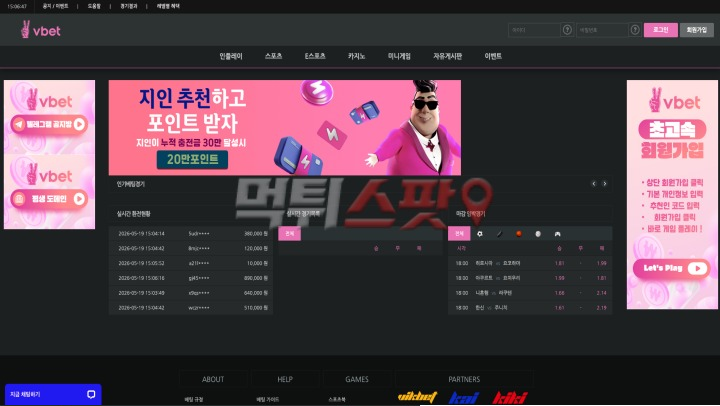Click the red kiki partner logo

(510, 398)
